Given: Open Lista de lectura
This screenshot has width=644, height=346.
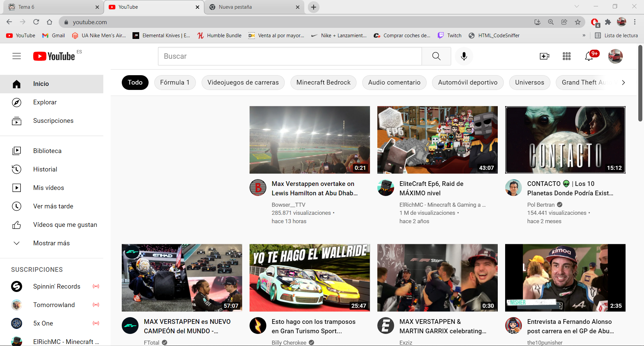Looking at the screenshot, I should pyautogui.click(x=616, y=35).
